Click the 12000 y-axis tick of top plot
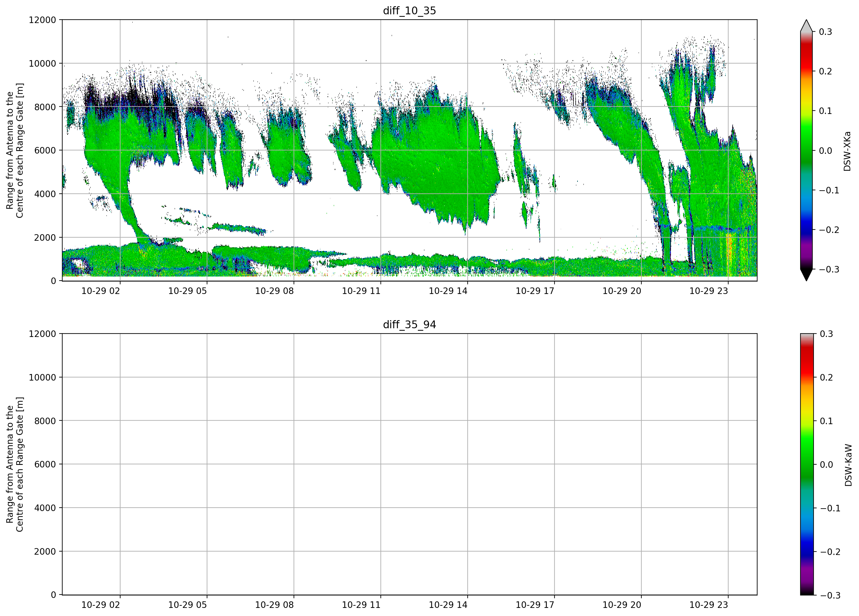Viewport: 859px width, 616px height. click(x=42, y=20)
